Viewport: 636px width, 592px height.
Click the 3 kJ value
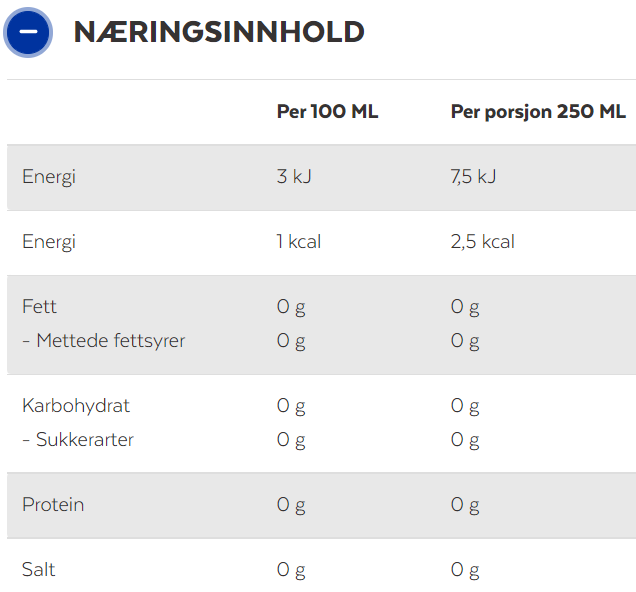coord(294,176)
